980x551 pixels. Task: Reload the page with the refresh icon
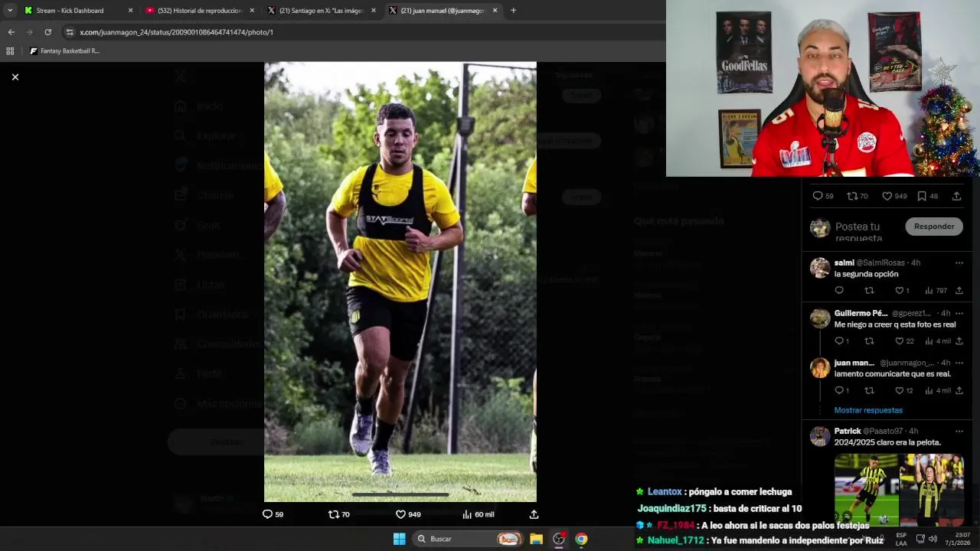pyautogui.click(x=47, y=32)
